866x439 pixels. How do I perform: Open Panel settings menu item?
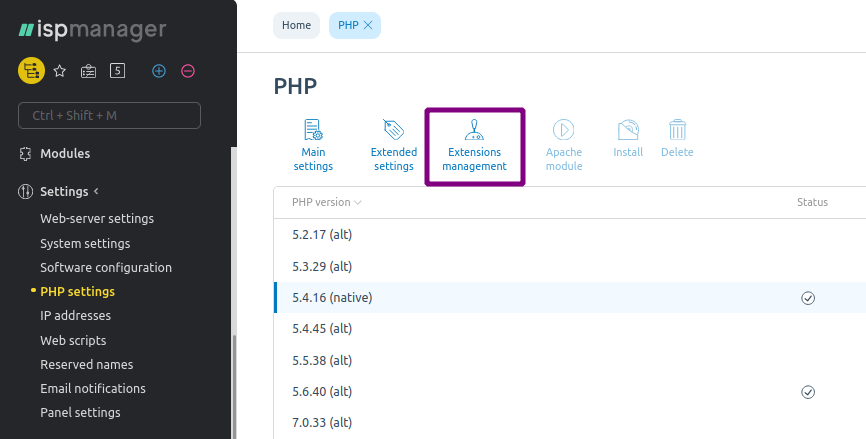(80, 412)
